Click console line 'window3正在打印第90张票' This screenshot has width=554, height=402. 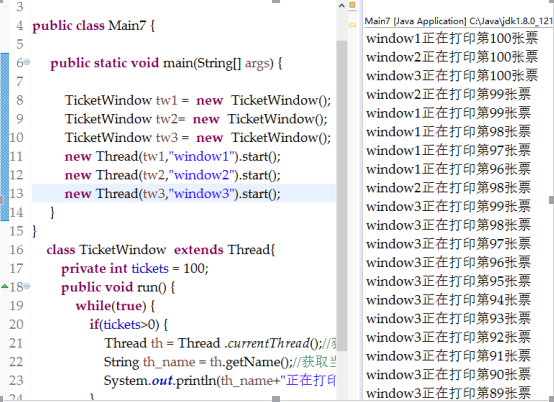(x=448, y=375)
